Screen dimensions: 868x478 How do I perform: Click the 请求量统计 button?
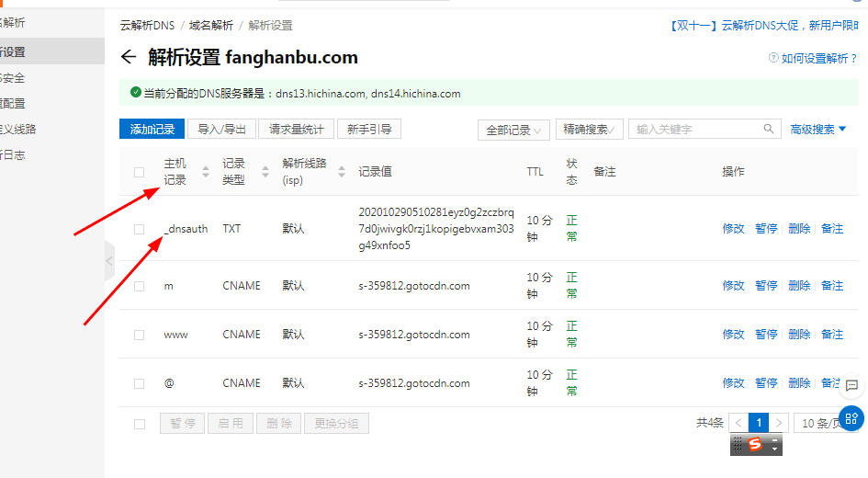coord(296,129)
